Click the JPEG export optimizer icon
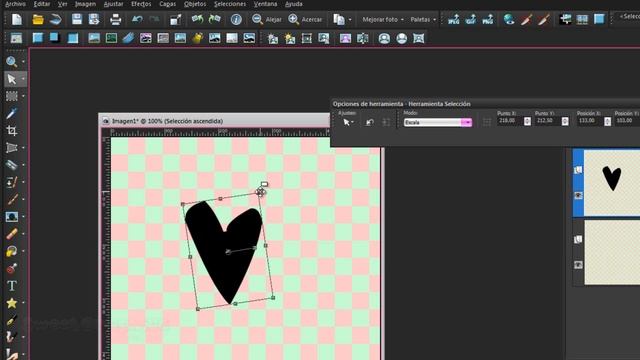The height and width of the screenshot is (360, 640). (x=453, y=19)
